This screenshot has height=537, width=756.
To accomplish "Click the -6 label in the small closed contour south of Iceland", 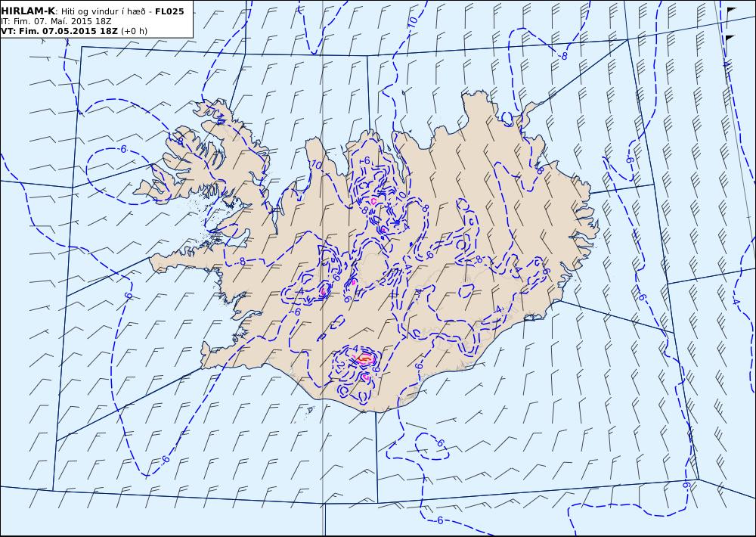I will 438,442.
